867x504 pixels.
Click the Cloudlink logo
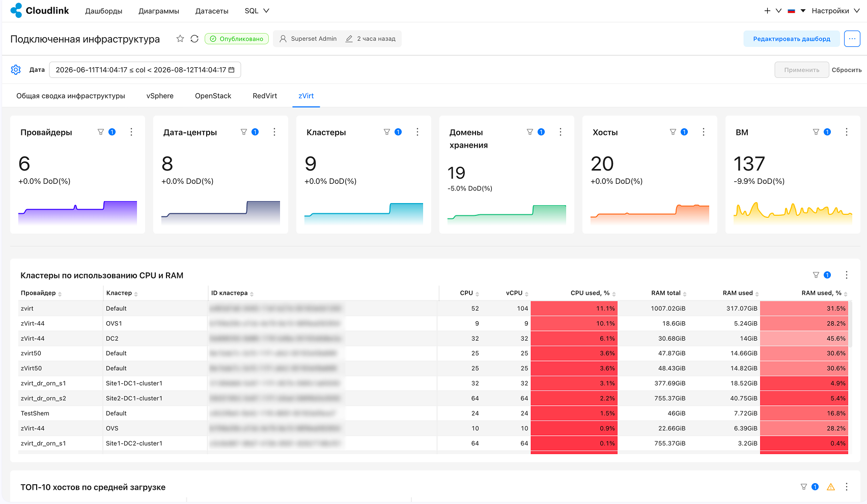[40, 10]
